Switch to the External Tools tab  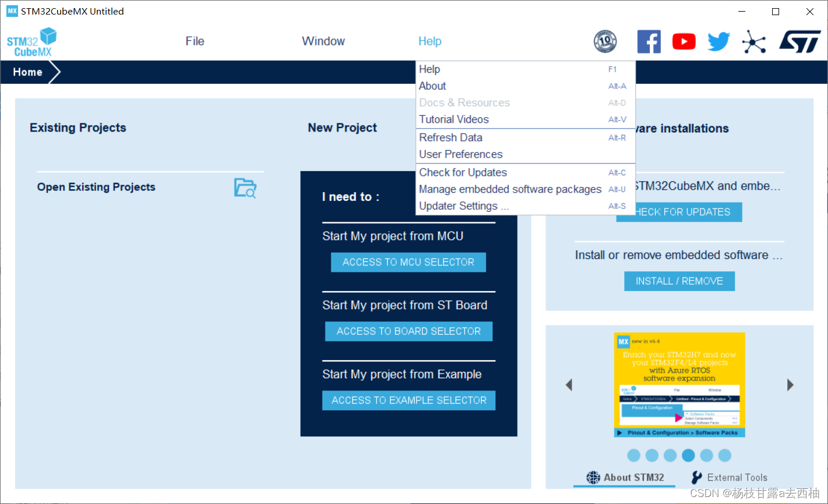coord(729,478)
